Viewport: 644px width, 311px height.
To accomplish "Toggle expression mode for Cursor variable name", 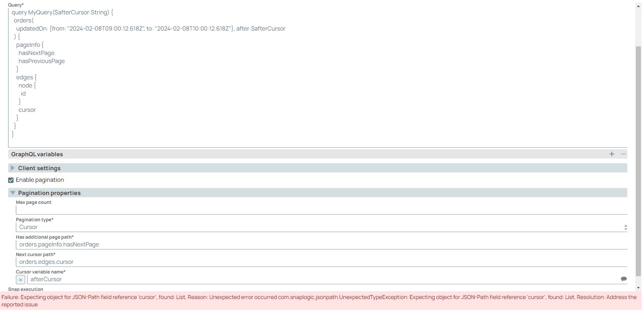I will tap(21, 279).
